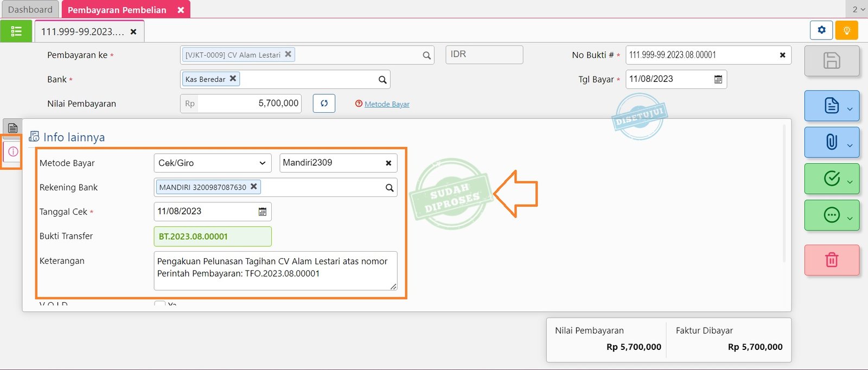Remove the CV Alam Lestari supplier tag
The width and height of the screenshot is (868, 370).
(288, 54)
